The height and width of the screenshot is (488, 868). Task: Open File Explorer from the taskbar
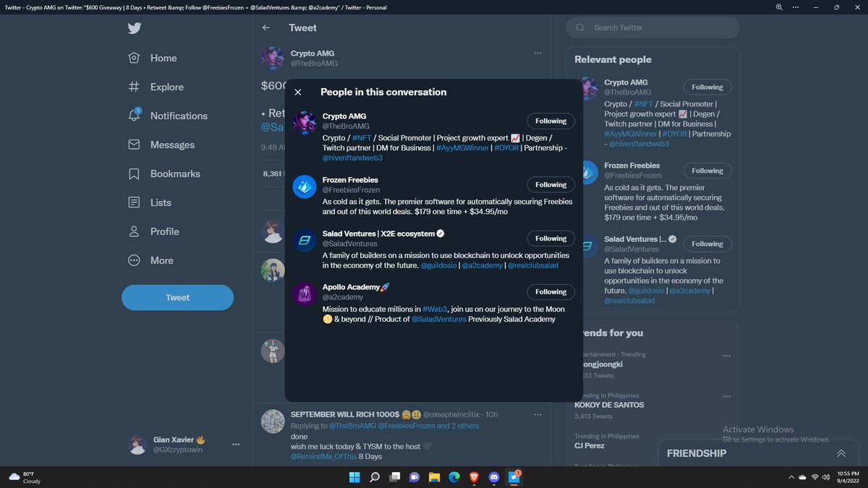click(434, 477)
